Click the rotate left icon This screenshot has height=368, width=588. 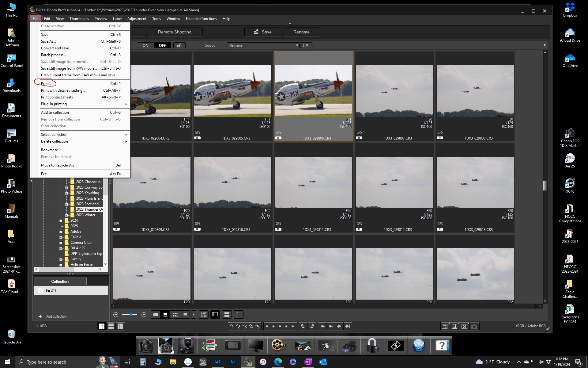303,326
